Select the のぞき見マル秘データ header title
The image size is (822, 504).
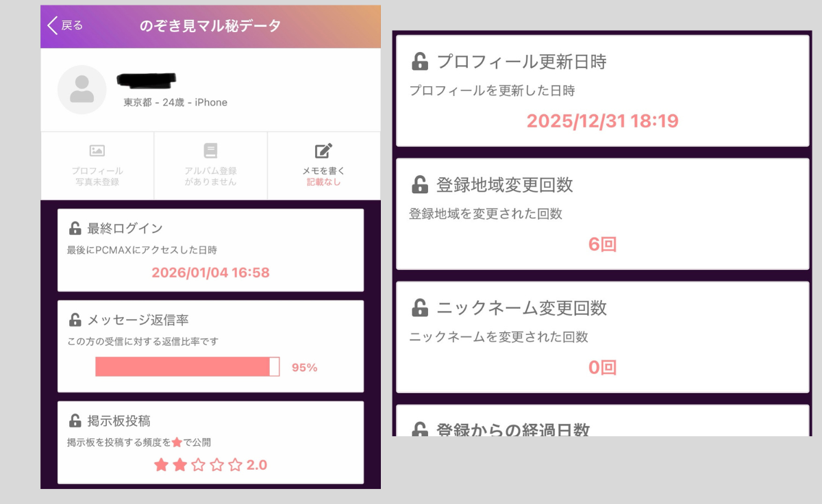tap(210, 26)
